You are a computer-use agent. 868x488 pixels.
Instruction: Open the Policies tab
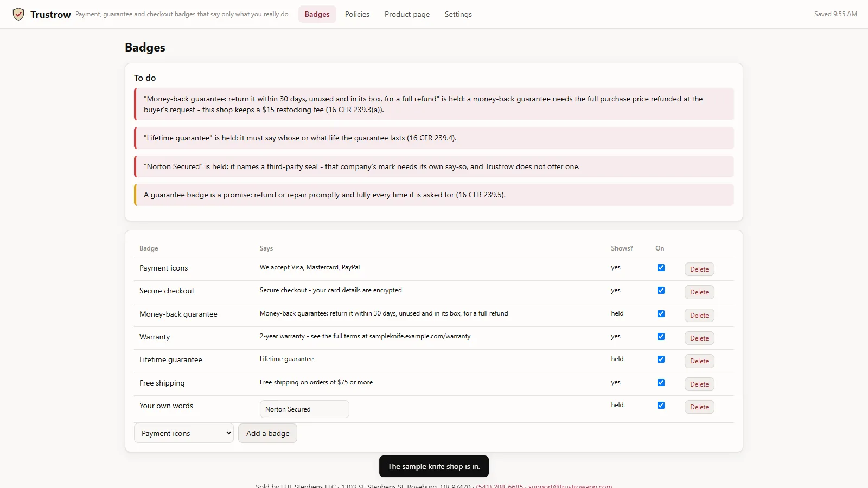click(357, 14)
